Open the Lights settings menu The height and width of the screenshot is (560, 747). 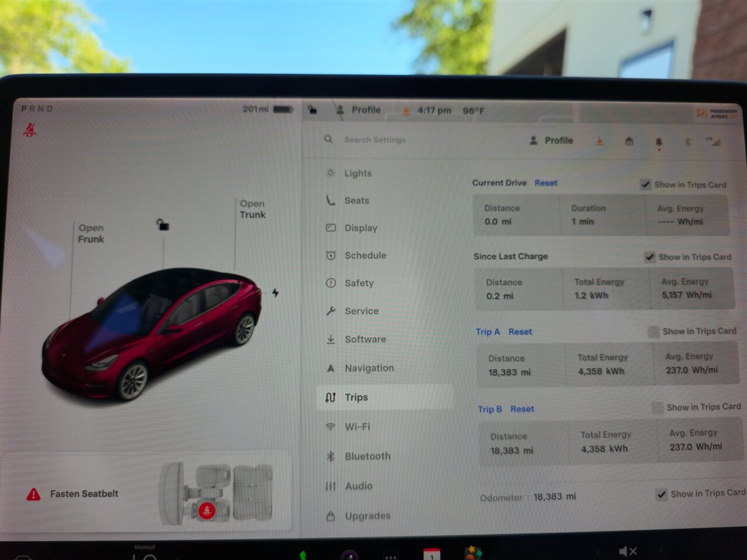[x=357, y=173]
